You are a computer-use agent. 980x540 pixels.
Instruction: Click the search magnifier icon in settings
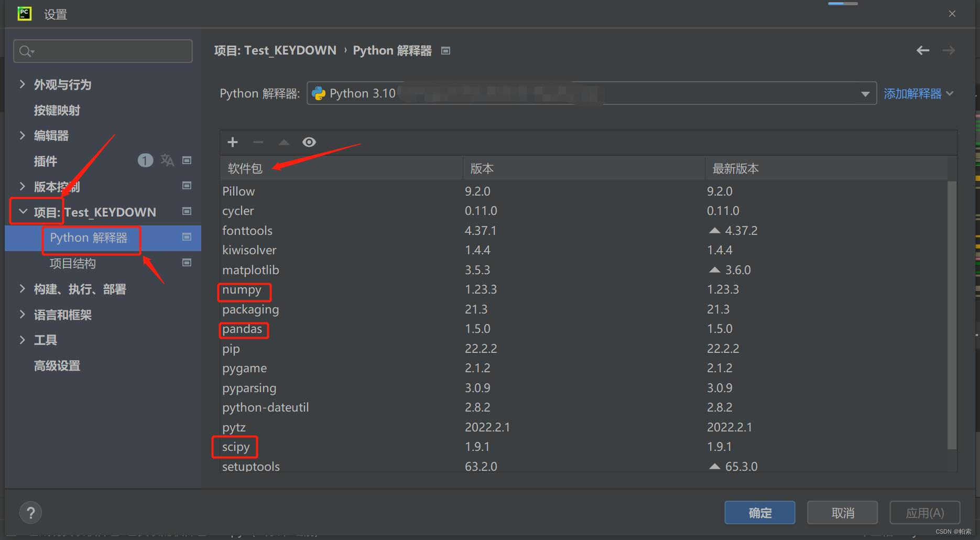26,51
